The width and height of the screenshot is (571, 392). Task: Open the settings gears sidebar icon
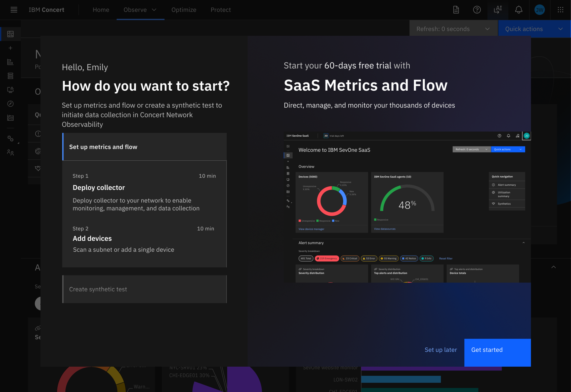(10, 139)
